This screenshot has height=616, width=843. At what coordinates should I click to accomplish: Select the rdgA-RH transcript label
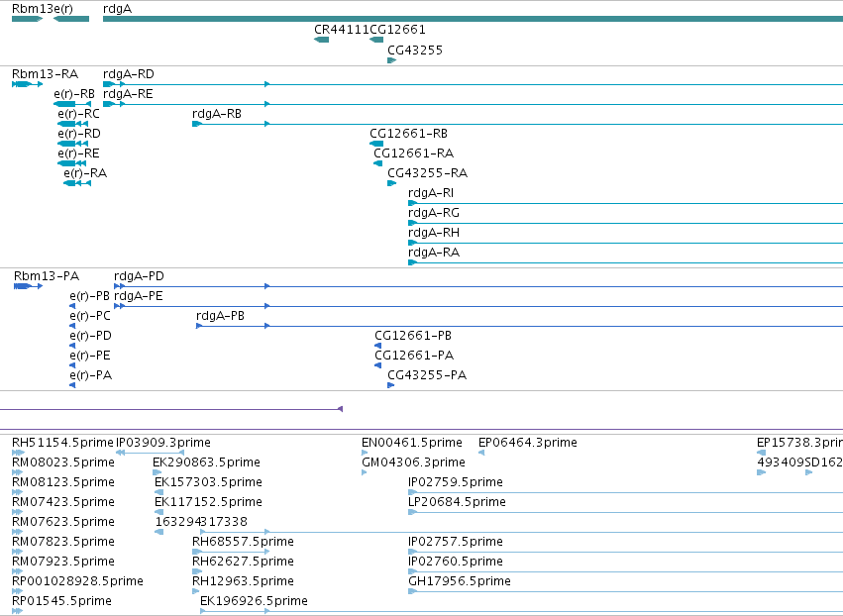click(x=434, y=233)
